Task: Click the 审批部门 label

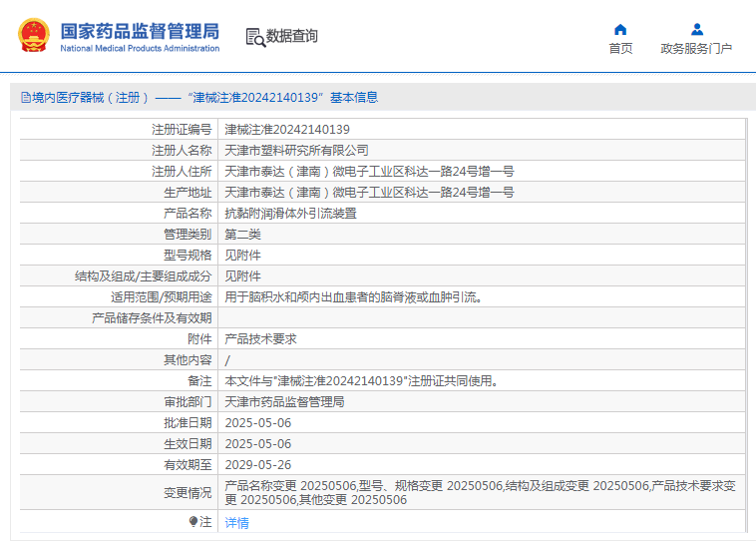Action: point(188,402)
